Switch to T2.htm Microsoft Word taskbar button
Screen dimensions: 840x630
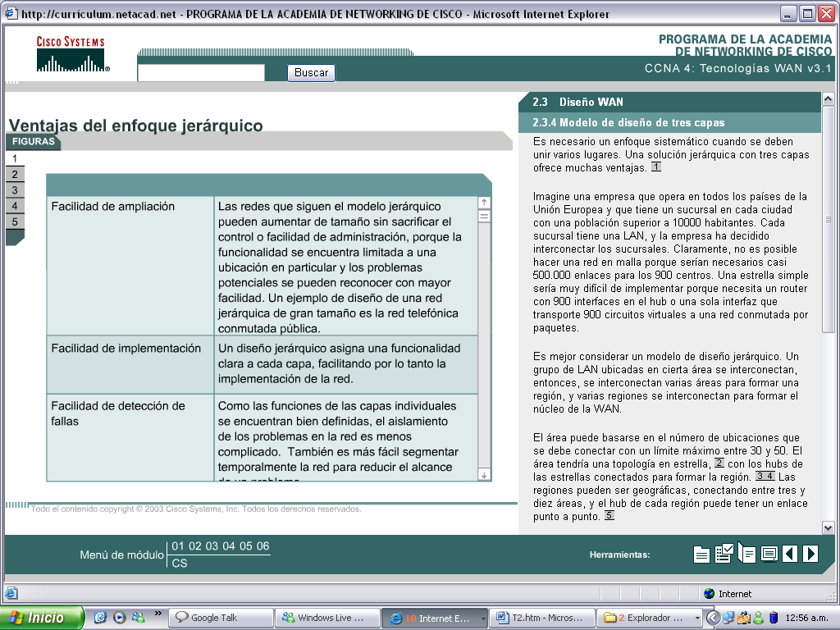pyautogui.click(x=542, y=618)
